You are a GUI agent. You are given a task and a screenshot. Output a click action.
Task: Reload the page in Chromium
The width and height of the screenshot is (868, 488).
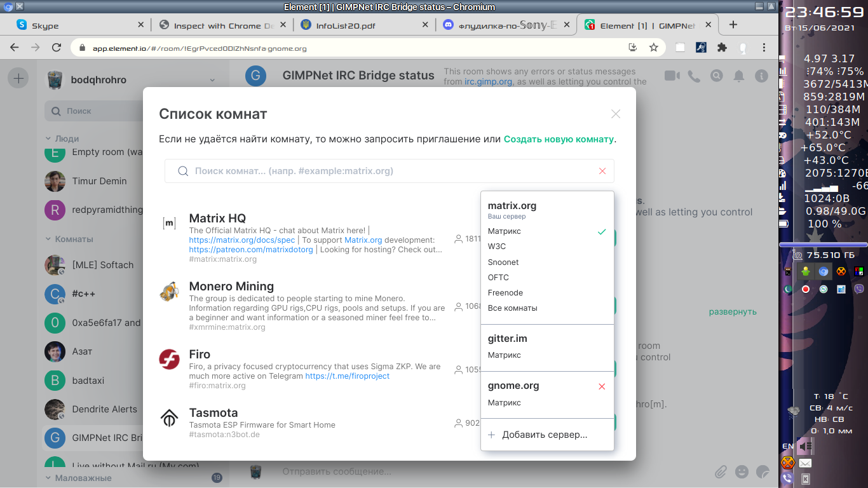point(57,48)
